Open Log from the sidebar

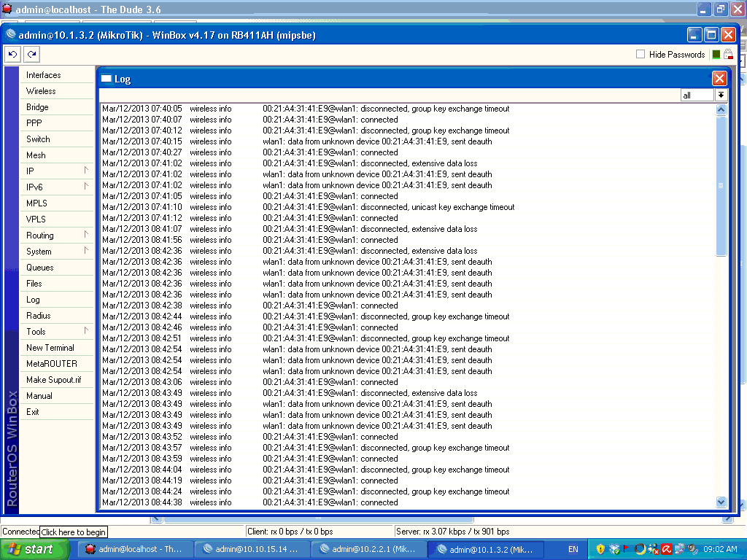point(57,300)
